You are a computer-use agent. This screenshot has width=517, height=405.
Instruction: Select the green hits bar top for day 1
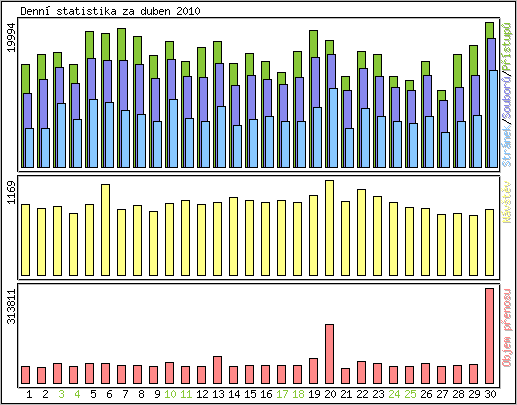pyautogui.click(x=25, y=79)
